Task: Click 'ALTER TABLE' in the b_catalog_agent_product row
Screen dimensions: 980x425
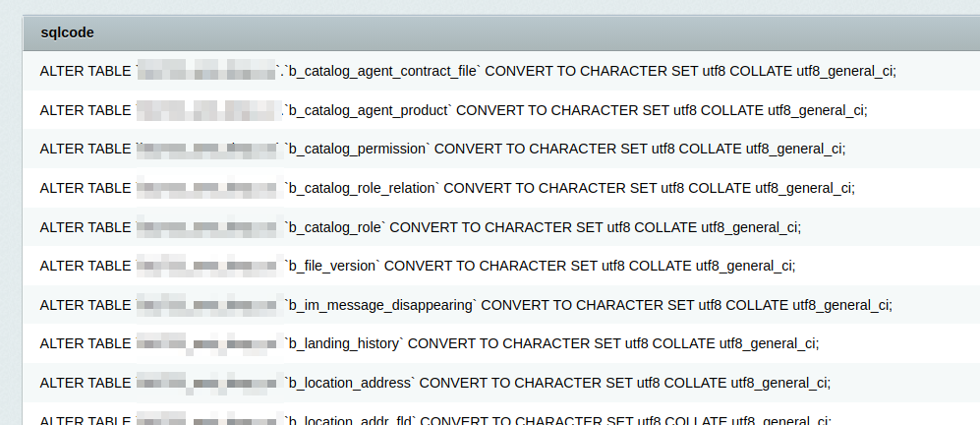Action: click(x=85, y=110)
